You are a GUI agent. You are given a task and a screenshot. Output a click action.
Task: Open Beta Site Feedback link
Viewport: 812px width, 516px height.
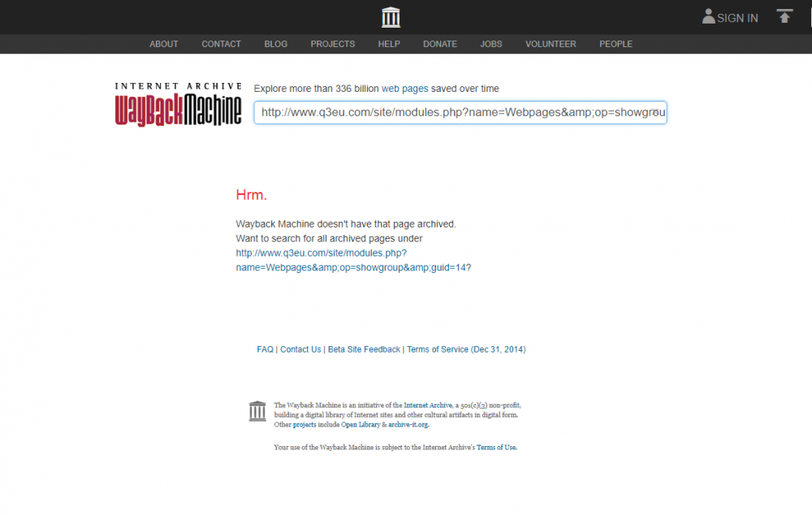(364, 349)
